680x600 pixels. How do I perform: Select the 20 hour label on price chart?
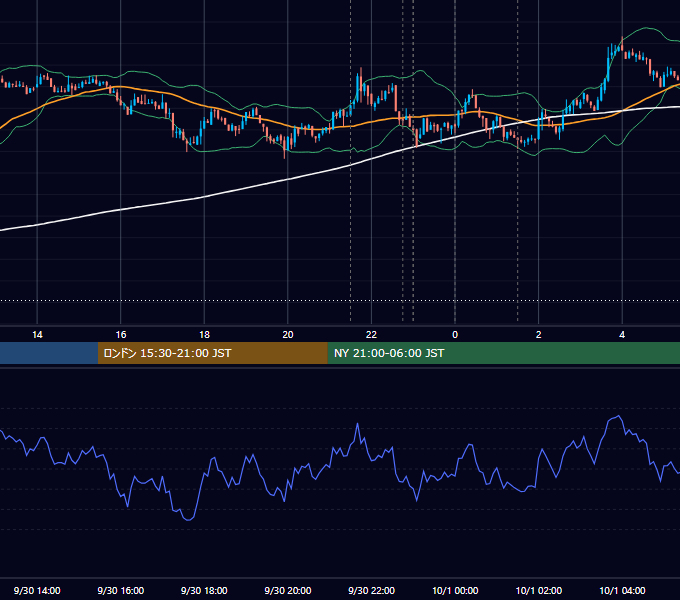pyautogui.click(x=288, y=335)
